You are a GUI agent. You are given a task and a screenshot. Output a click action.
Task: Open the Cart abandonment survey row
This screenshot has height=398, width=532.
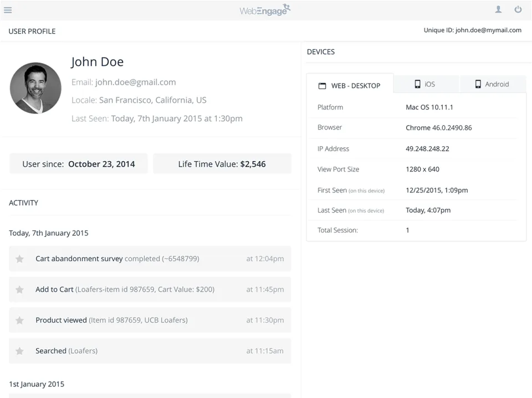click(x=150, y=259)
